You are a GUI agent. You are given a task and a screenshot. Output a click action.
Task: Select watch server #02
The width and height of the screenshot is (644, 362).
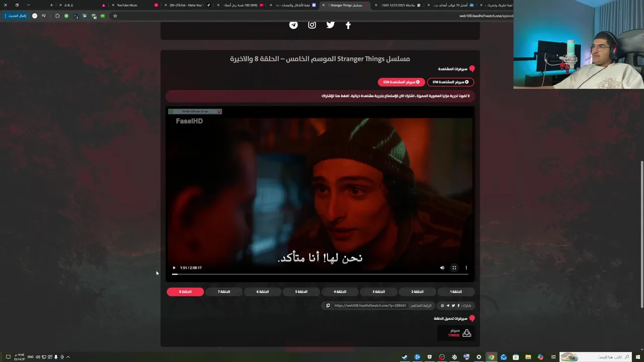(x=401, y=82)
